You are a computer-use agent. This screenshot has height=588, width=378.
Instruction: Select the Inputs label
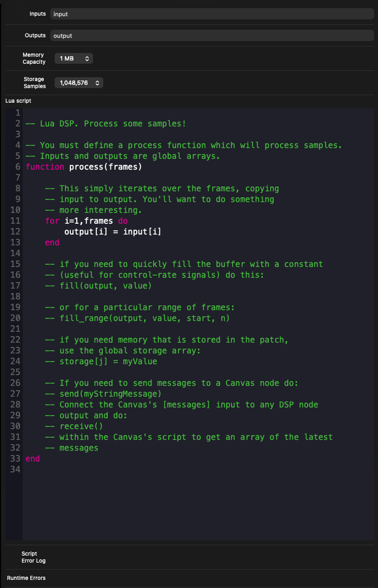click(x=37, y=14)
